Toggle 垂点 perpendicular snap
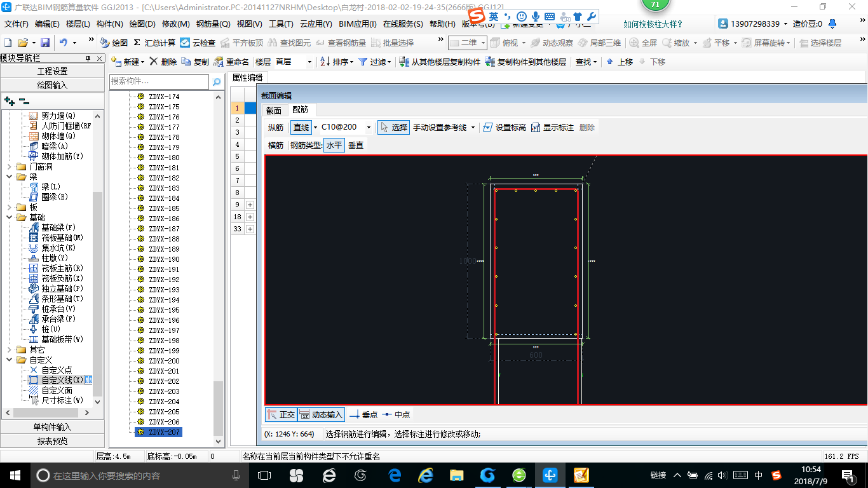 (363, 414)
